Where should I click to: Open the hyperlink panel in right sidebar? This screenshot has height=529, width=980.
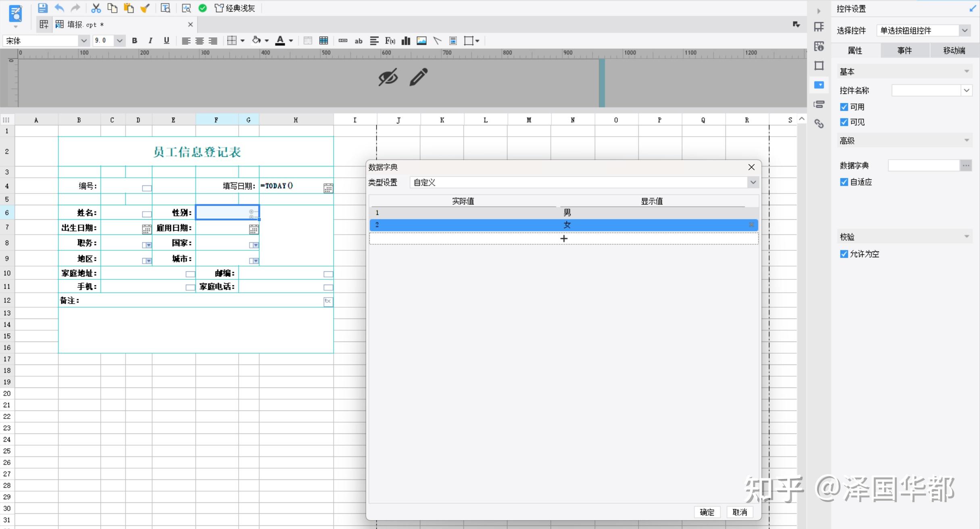(x=819, y=123)
